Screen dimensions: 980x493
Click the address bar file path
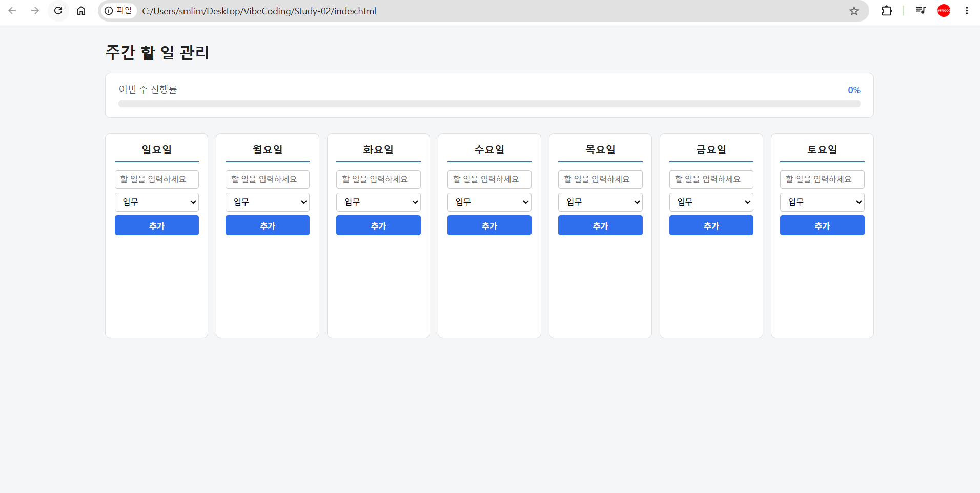point(259,11)
